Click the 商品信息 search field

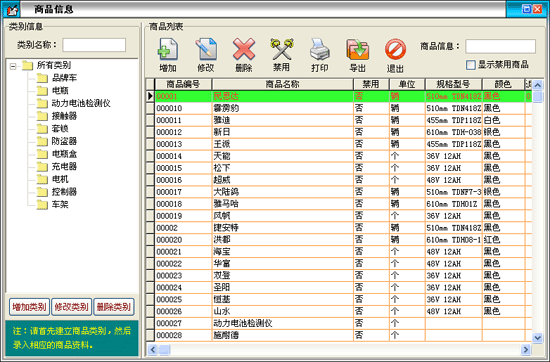click(500, 46)
